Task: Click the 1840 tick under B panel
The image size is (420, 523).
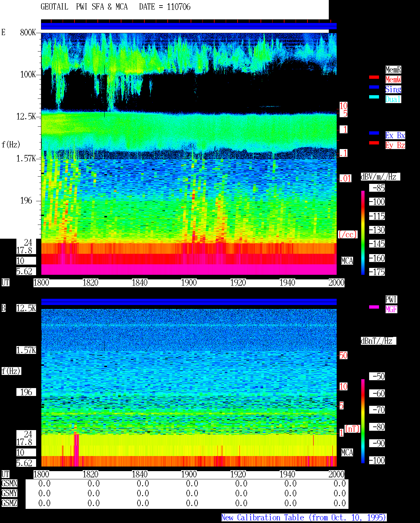Action: click(140, 474)
